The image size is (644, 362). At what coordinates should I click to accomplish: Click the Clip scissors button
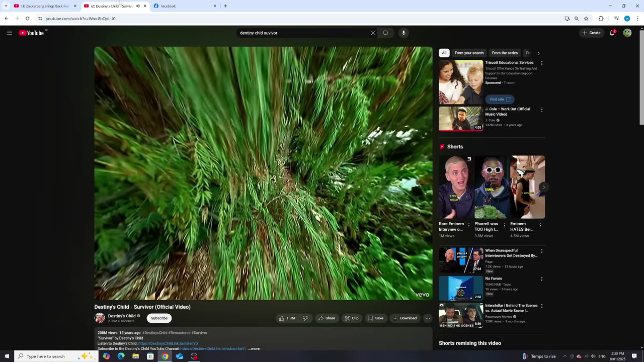point(351,318)
